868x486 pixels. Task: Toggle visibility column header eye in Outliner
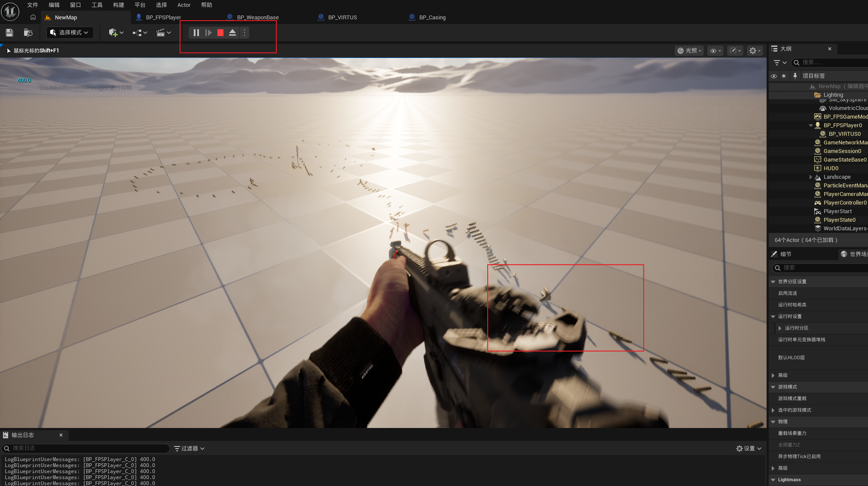click(774, 76)
